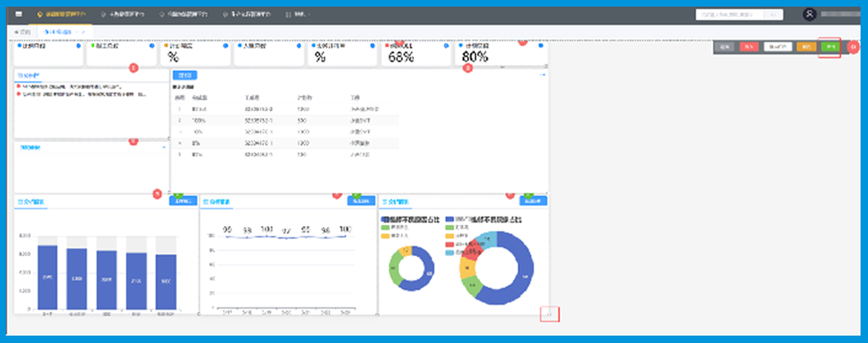Select the second top navigation menu item
Image resolution: width=868 pixels, height=343 pixels.
coord(125,14)
